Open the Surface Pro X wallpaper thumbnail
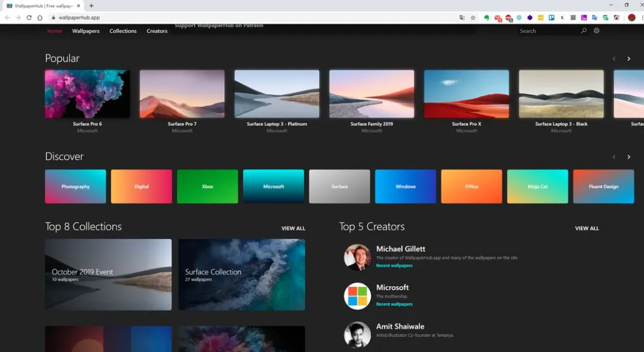 point(466,94)
